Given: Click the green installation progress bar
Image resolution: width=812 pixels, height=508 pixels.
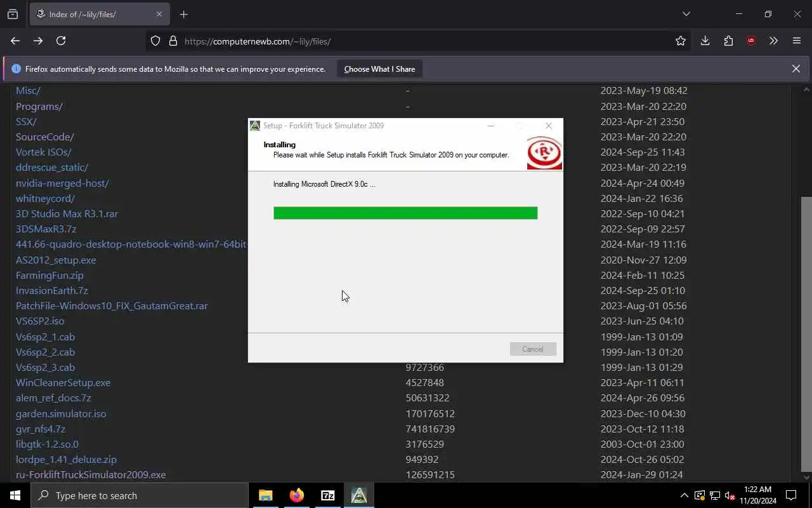Looking at the screenshot, I should tap(405, 213).
